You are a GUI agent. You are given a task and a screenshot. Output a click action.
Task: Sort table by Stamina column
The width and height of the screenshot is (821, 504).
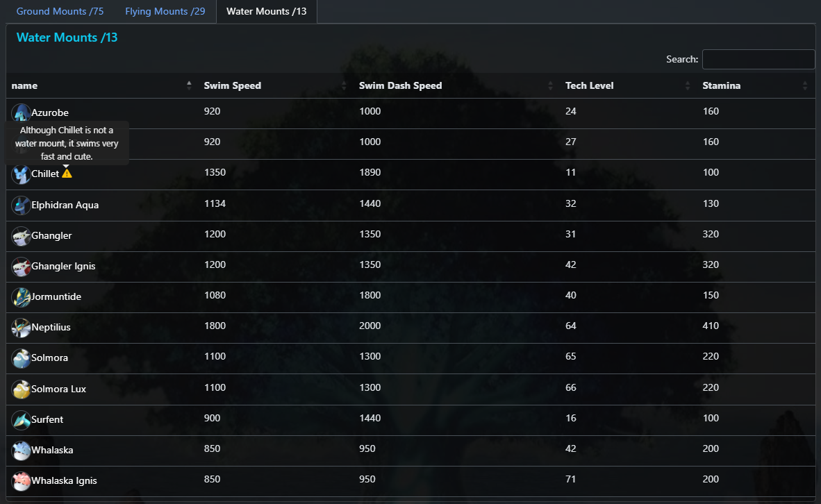click(x=756, y=86)
